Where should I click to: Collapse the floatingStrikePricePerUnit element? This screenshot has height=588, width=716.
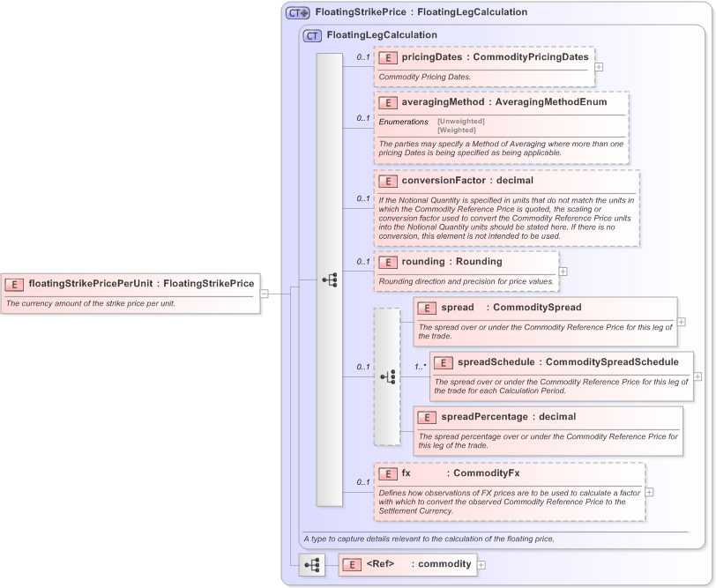point(264,294)
